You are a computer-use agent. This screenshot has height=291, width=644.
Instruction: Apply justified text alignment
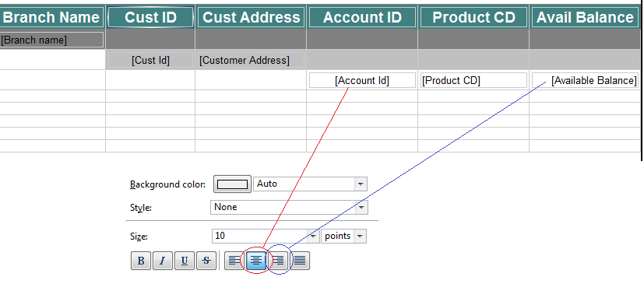(300, 261)
